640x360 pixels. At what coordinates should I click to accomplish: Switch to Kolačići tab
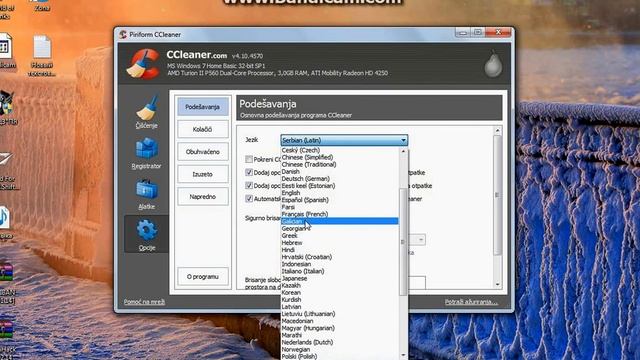202,129
